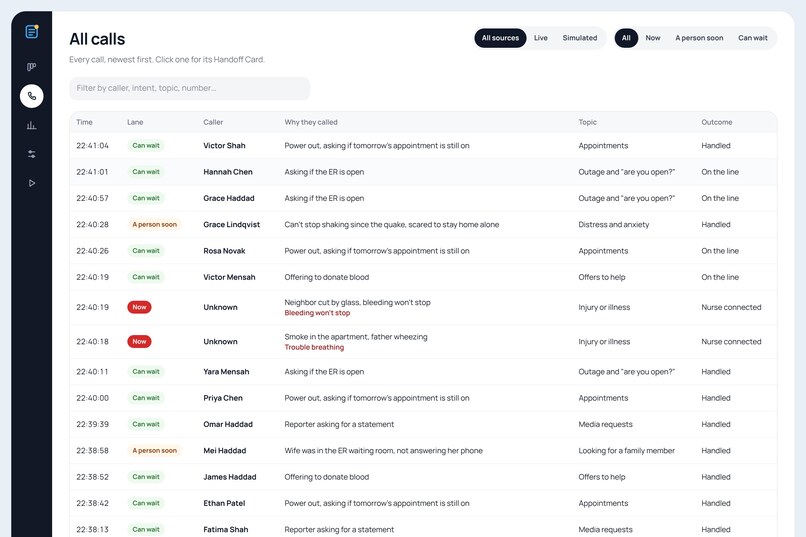This screenshot has width=806, height=537.
Task: Click the play simulation sidebar icon
Action: pos(31,183)
